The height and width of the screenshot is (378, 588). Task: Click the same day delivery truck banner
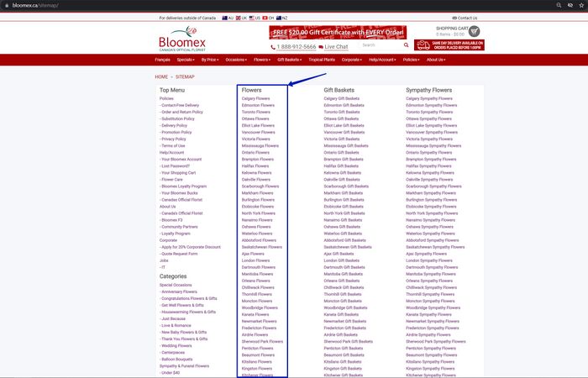click(x=449, y=45)
